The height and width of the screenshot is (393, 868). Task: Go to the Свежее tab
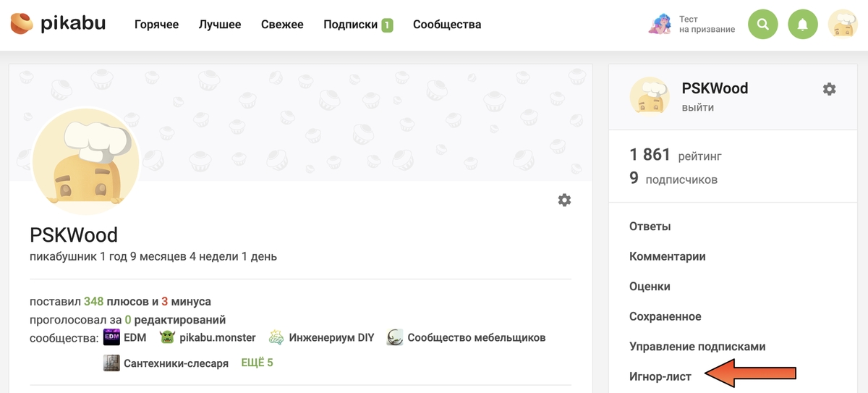(x=282, y=25)
